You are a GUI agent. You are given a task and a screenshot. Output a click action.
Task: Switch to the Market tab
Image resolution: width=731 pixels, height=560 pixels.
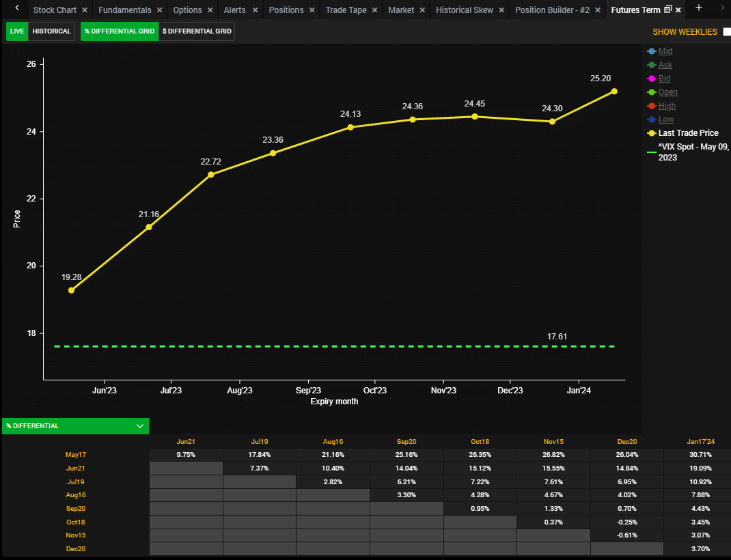(x=401, y=10)
